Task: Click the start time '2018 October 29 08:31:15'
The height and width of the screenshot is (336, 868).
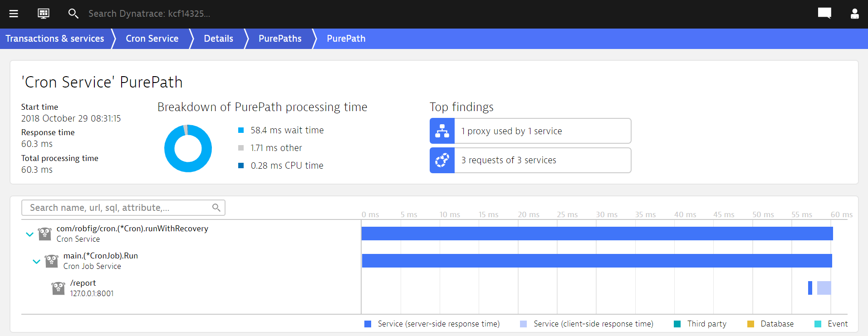Action: point(71,118)
